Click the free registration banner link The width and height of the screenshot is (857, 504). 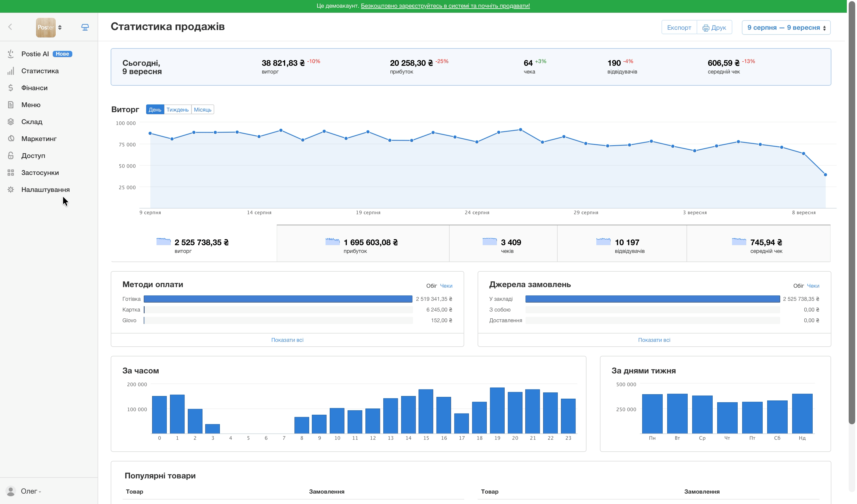445,6
